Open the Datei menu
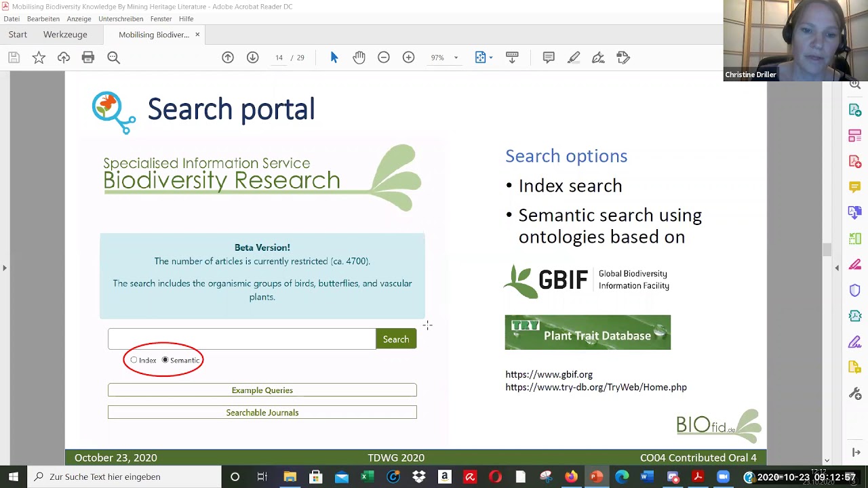Screen dimensions: 868x488 (12, 19)
